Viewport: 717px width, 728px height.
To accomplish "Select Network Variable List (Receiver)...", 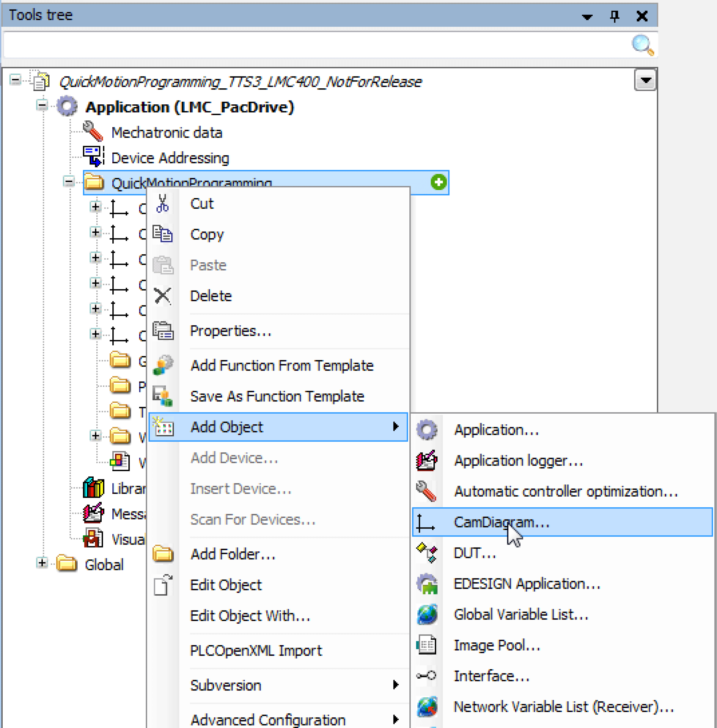I will 563,707.
